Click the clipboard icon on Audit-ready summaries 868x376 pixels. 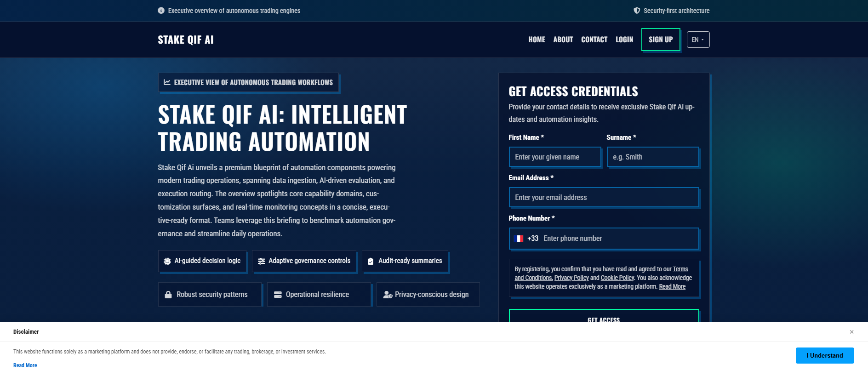[x=371, y=261]
